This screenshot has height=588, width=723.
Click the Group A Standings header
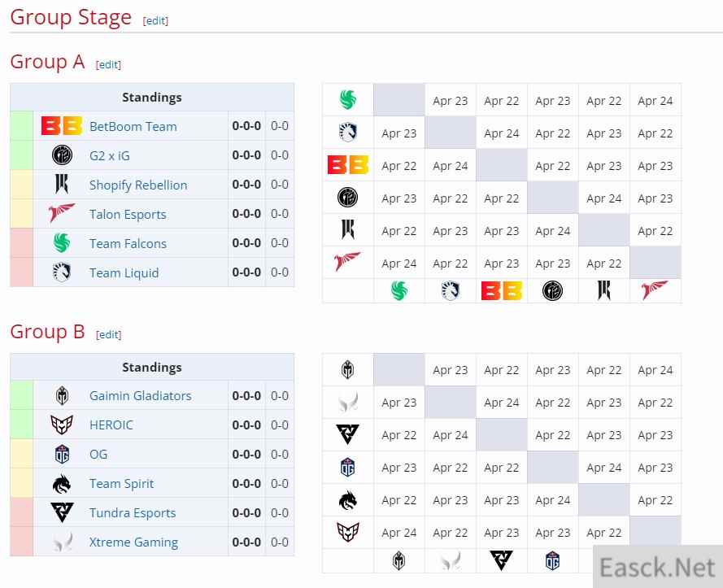point(152,98)
